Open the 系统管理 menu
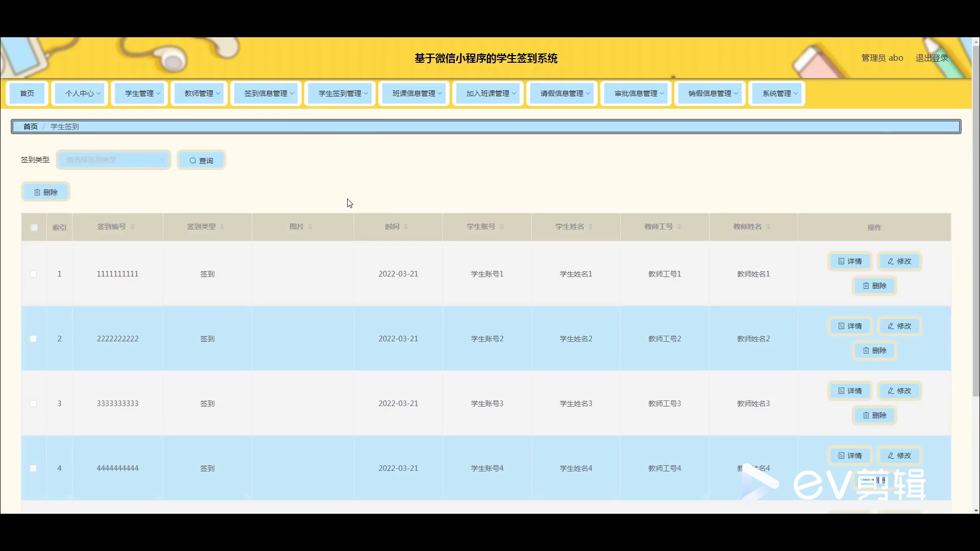 click(x=777, y=93)
